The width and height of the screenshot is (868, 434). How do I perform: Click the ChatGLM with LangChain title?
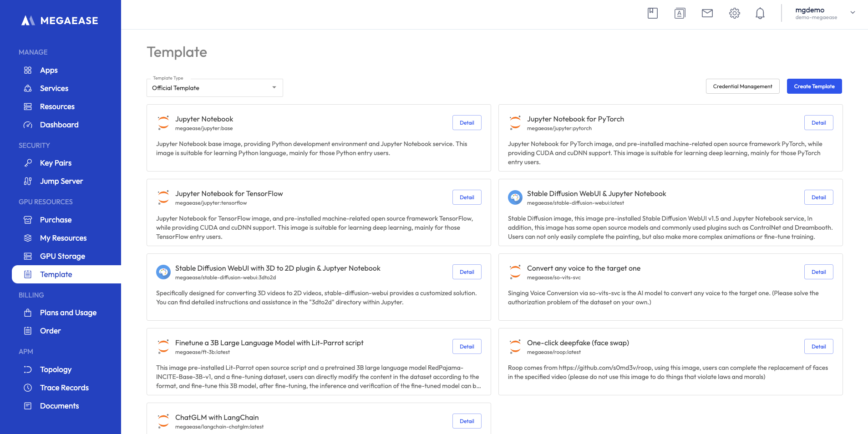pos(217,417)
